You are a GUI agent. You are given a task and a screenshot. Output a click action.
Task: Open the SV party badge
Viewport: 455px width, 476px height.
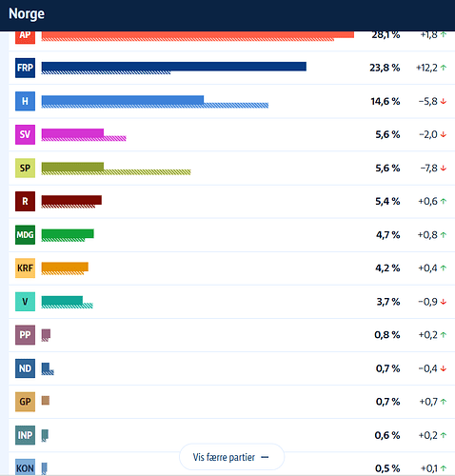[x=25, y=134]
